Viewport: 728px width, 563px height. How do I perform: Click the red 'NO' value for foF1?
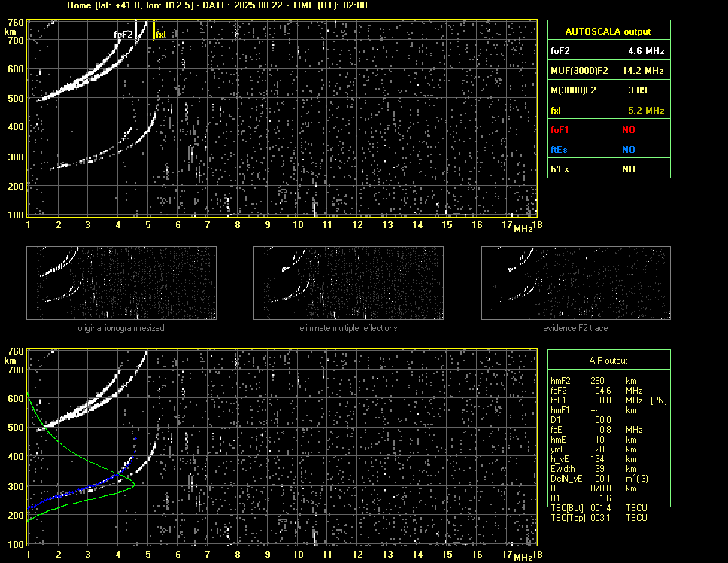[x=629, y=130]
